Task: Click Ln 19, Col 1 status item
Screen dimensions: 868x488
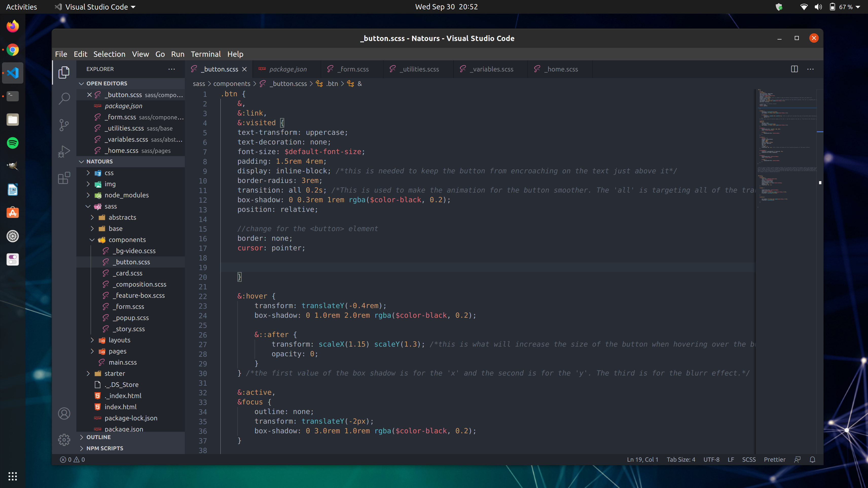Action: 642,459
